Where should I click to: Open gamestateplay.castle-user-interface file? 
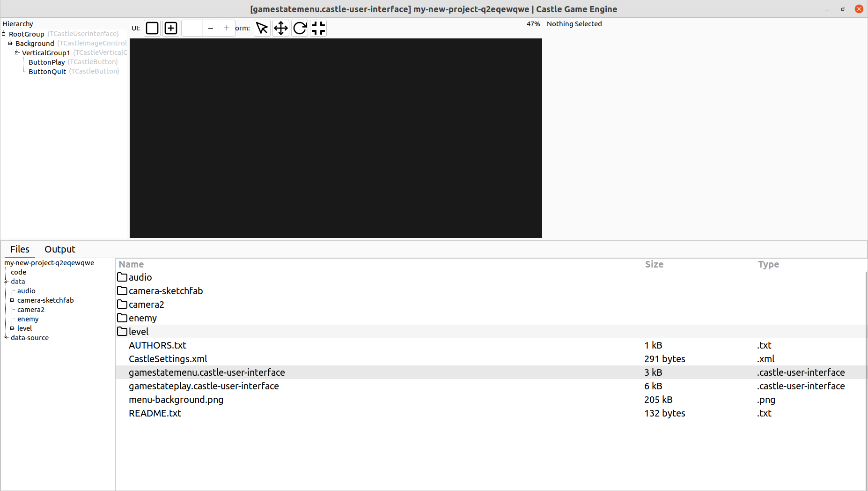point(204,386)
